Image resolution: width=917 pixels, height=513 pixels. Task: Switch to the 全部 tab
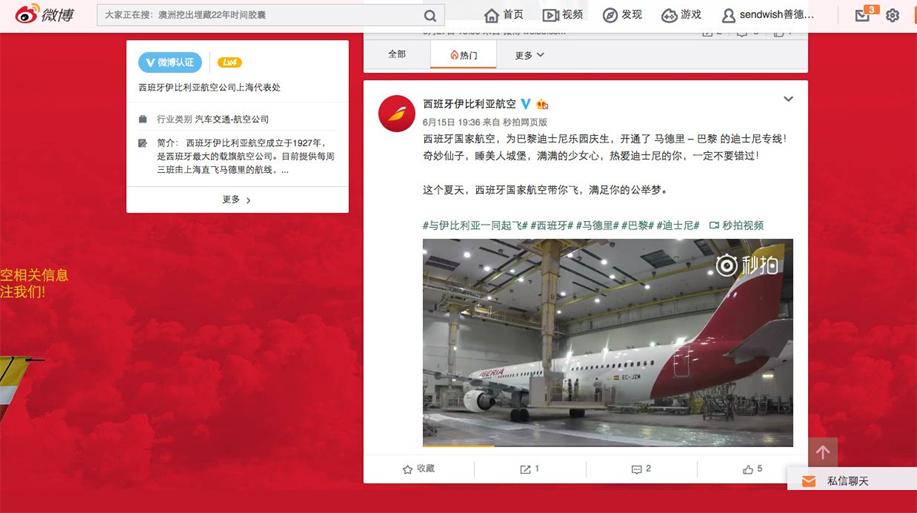click(397, 54)
